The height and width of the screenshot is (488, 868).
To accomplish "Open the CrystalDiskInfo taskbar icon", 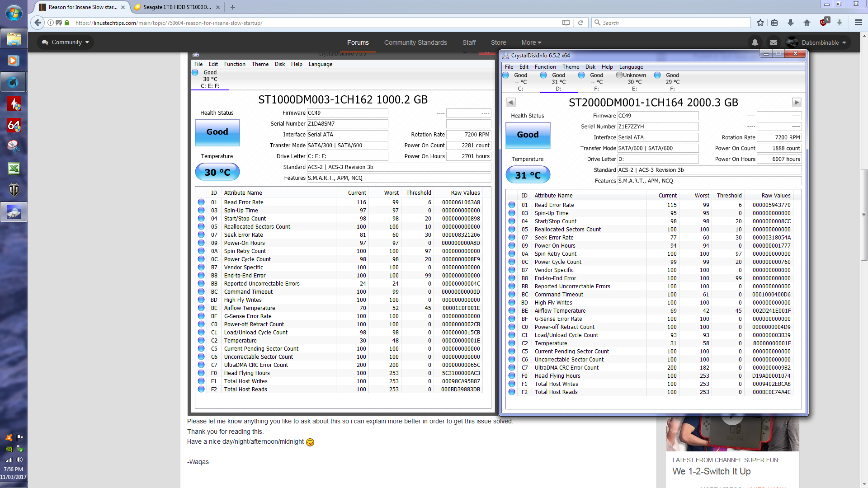I will 14,211.
